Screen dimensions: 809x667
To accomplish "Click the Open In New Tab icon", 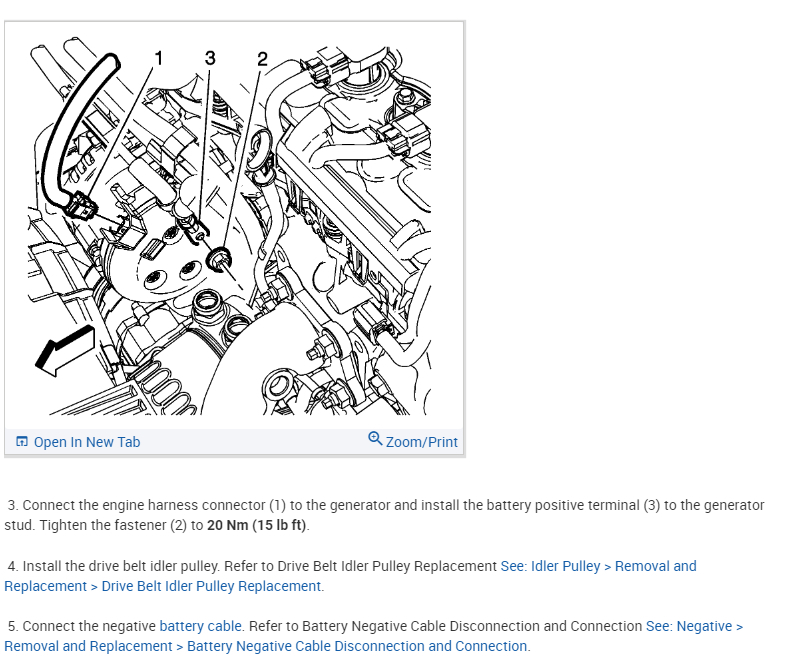I will point(22,442).
